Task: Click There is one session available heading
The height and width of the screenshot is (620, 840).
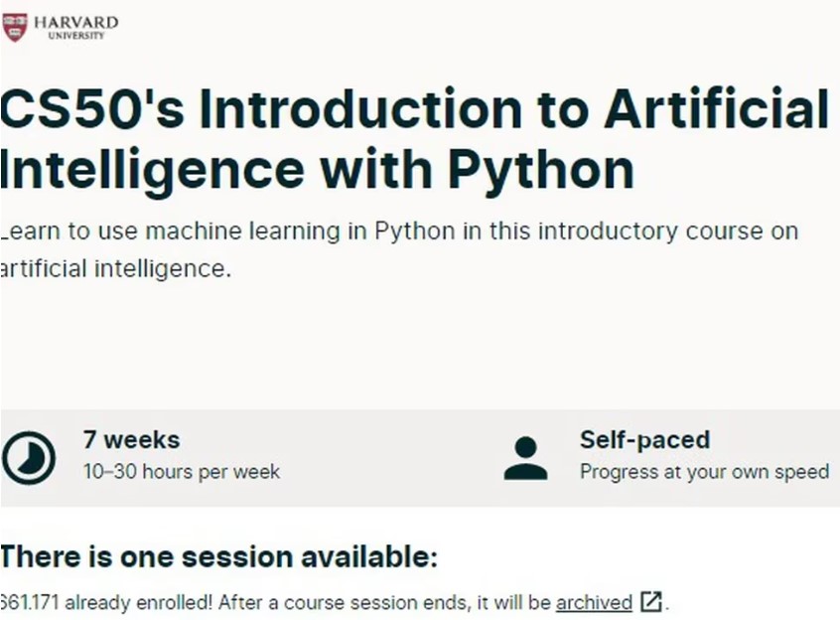Action: pyautogui.click(x=219, y=556)
